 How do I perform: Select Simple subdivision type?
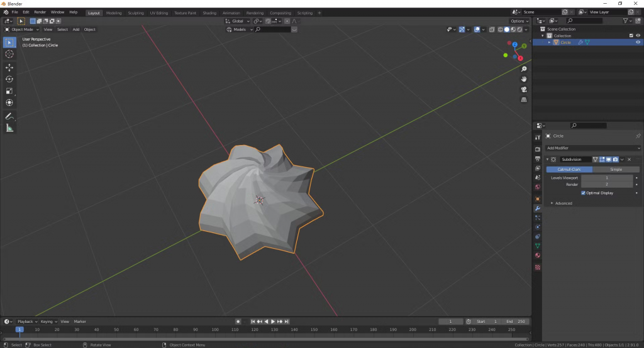(616, 170)
